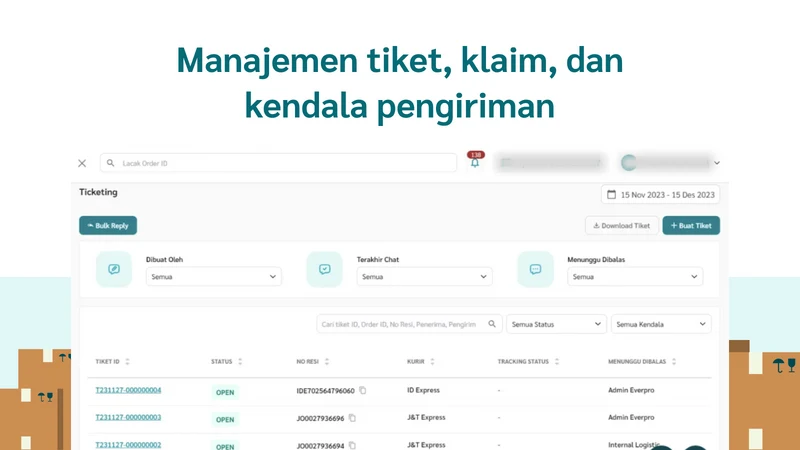Image resolution: width=800 pixels, height=450 pixels.
Task: Close the panel with the X icon
Action: (82, 163)
